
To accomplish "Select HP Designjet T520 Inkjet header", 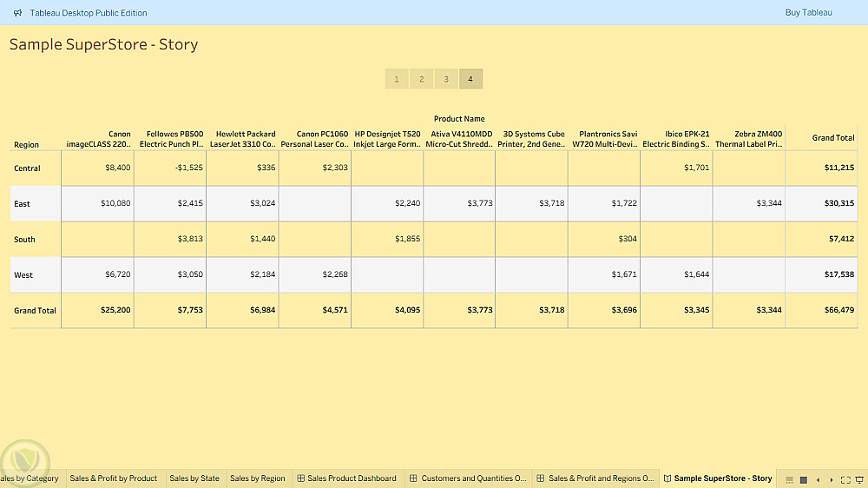I will (387, 138).
